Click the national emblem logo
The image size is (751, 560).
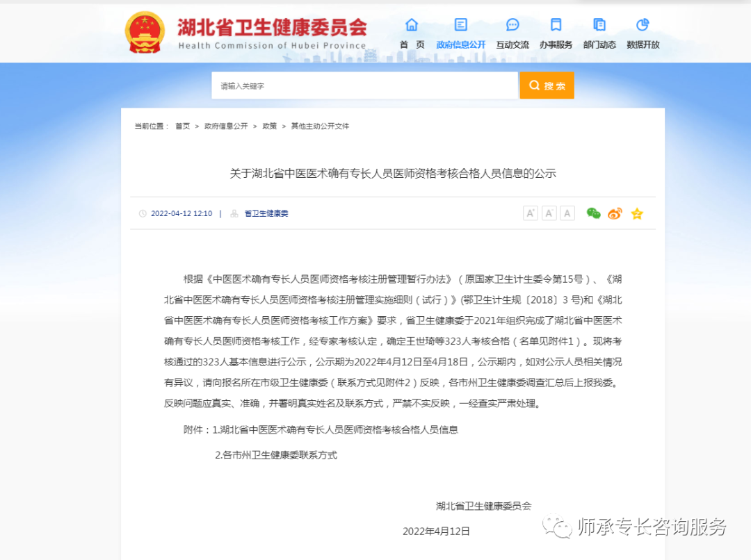[x=145, y=32]
